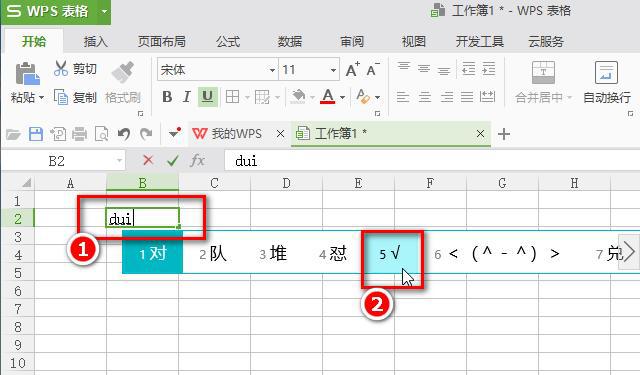Open the border dropdown arrow
640x375 pixels.
click(x=247, y=97)
